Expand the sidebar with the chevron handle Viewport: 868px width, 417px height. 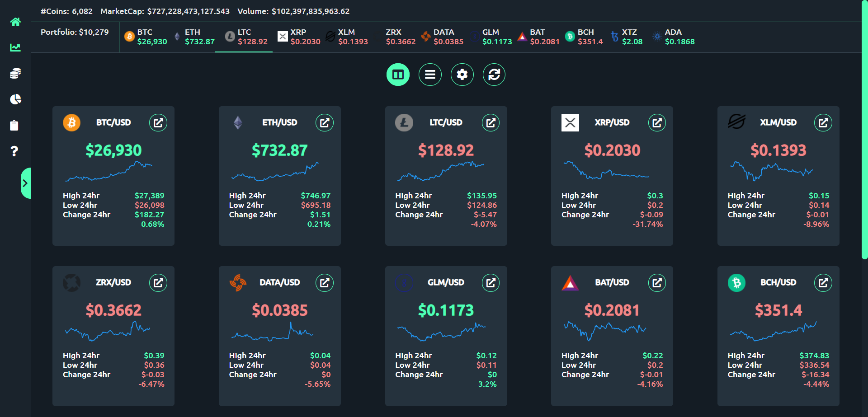pos(26,183)
